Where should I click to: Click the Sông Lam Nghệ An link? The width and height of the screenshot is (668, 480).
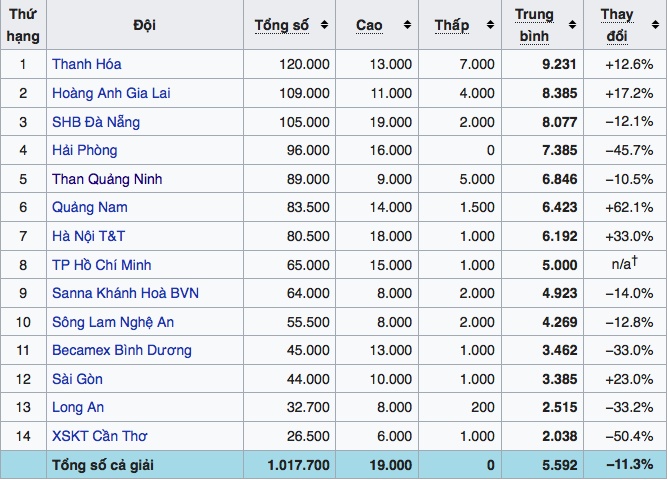tap(113, 323)
